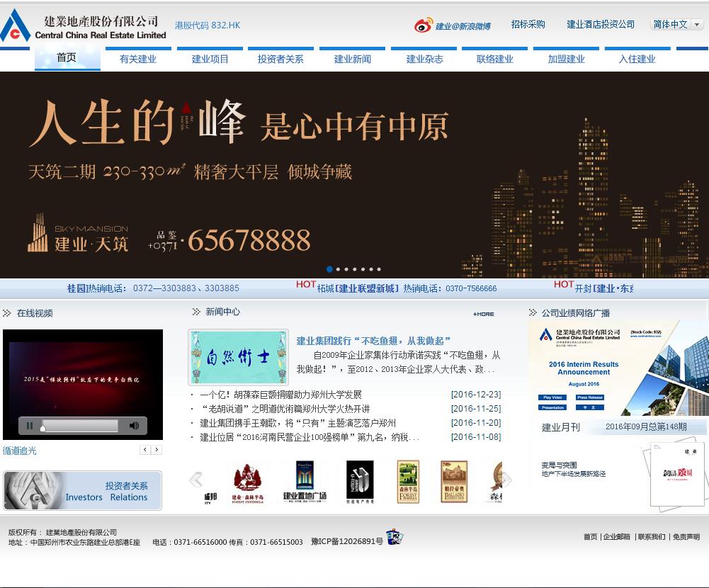The width and height of the screenshot is (709, 588).
Task: Open the 投资者关系 menu
Action: click(280, 59)
